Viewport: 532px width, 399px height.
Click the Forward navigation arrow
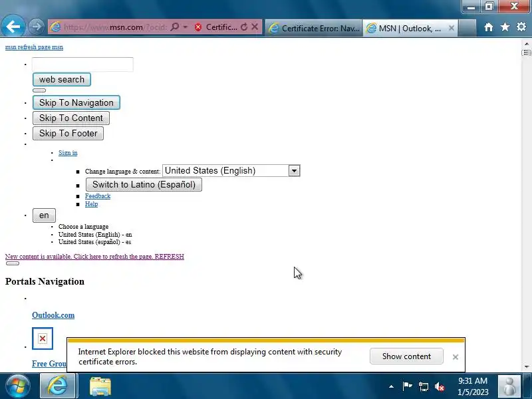click(x=36, y=27)
